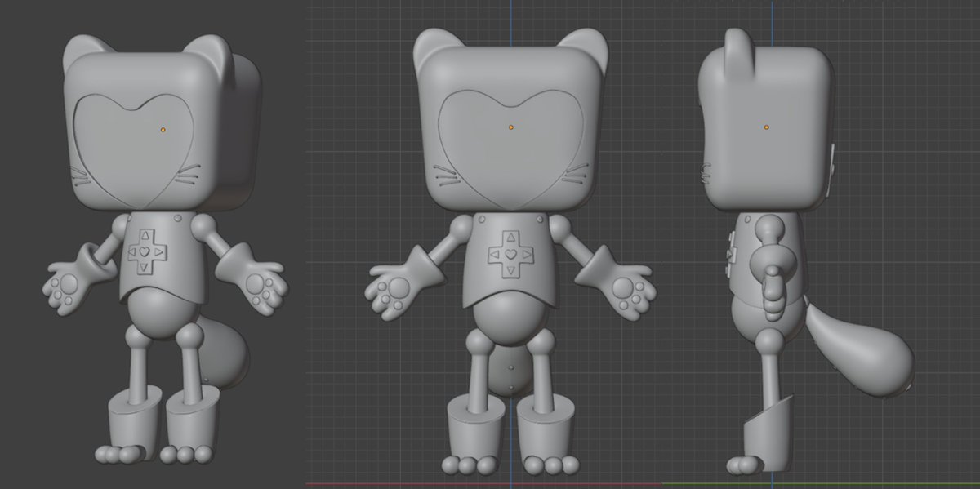Select the heart D-pad center in front view
Screen dimensions: 980x489
[510, 256]
